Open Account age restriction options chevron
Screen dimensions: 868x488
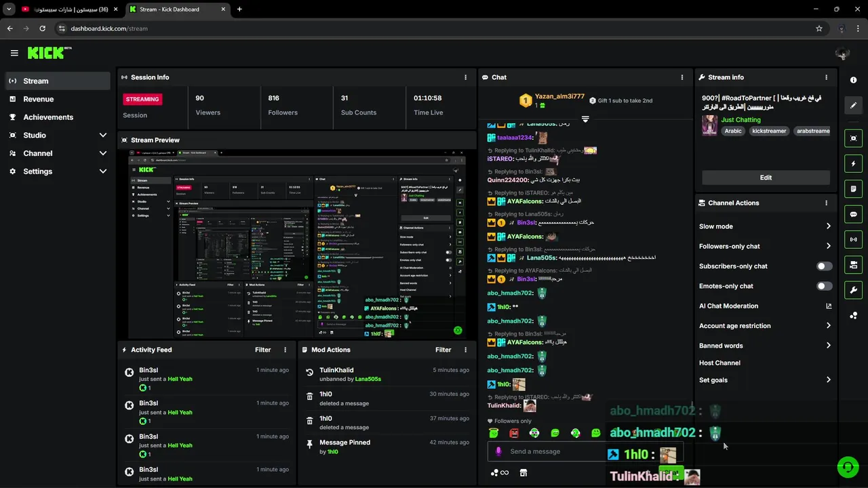[x=828, y=325]
